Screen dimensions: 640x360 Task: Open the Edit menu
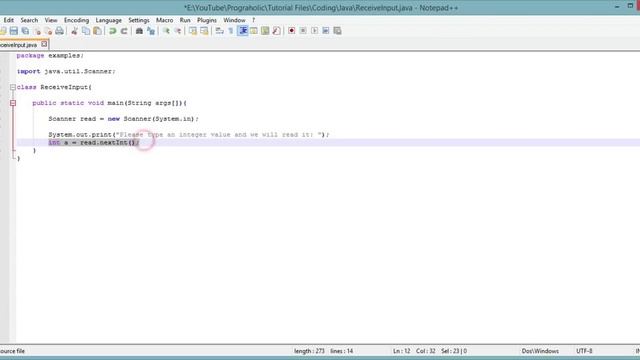(x=9, y=20)
